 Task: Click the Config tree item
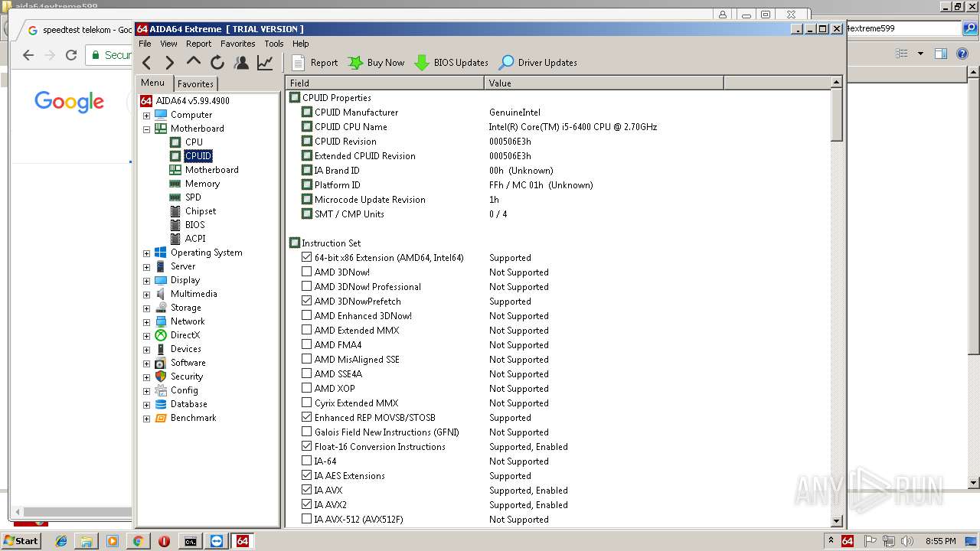tap(184, 390)
